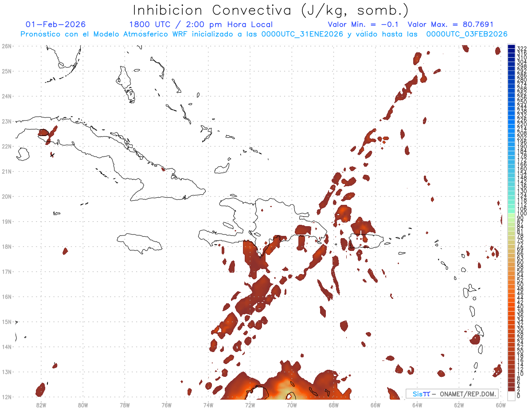Screen dimensions: 532x411
Task: Click the 'Pronóstico con el Modelo Atmósferico WRF' line
Action: click(264, 34)
